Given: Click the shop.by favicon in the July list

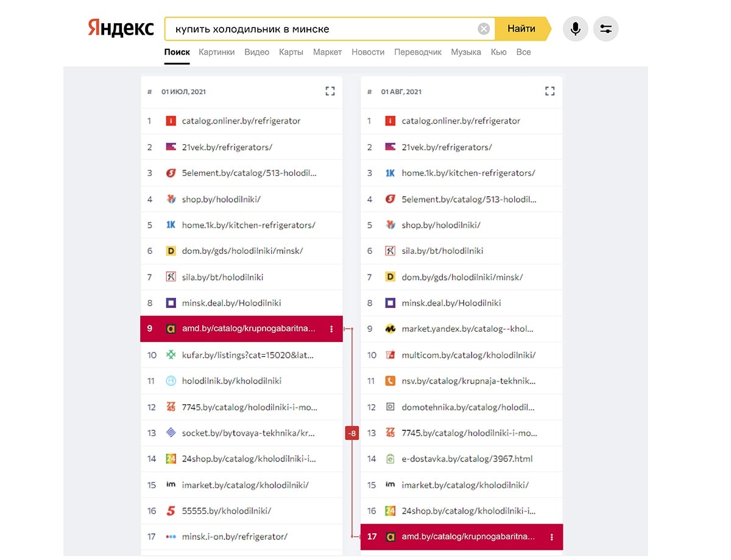Looking at the screenshot, I should (x=171, y=199).
